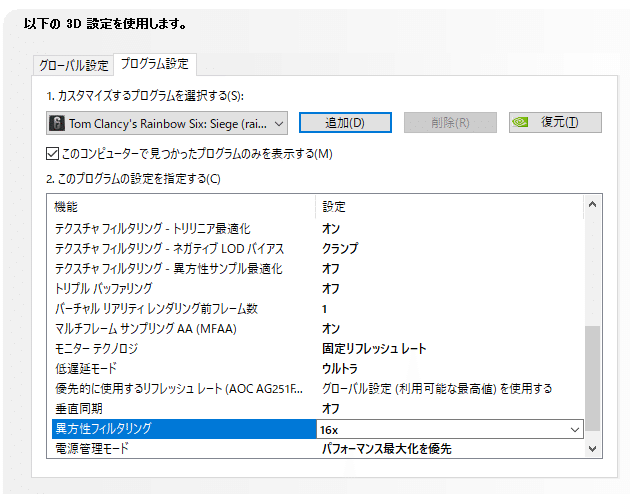The image size is (630, 494).
Task: Select the ネガティブ LOD バイアス row
Action: [x=317, y=249]
